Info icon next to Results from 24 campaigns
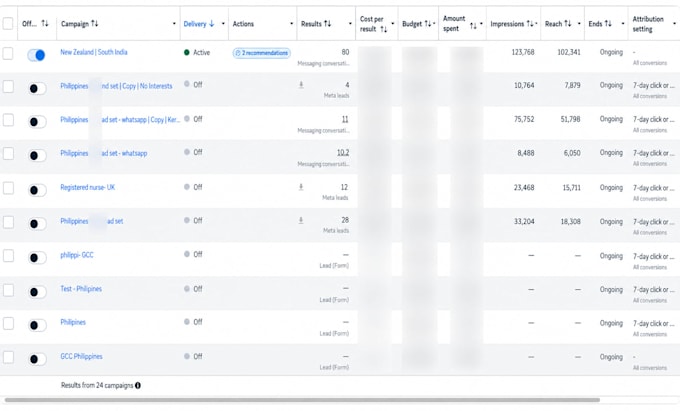The image size is (680, 411). coord(138,385)
